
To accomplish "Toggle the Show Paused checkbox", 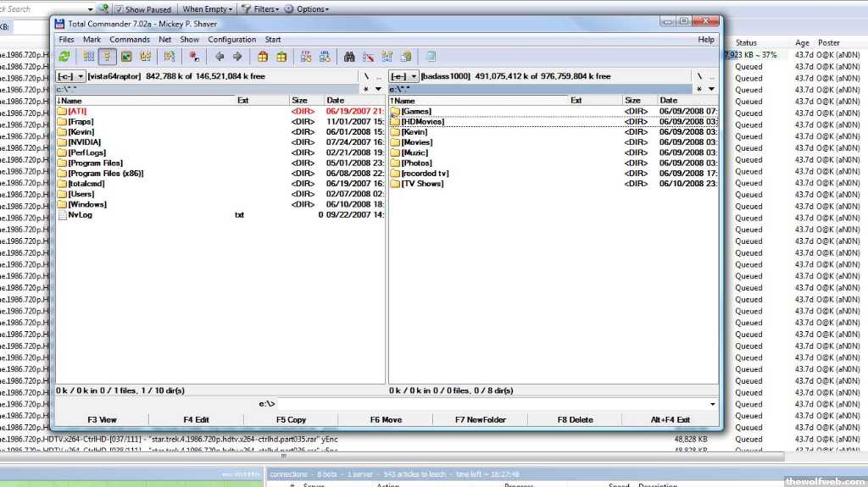I will tap(120, 9).
